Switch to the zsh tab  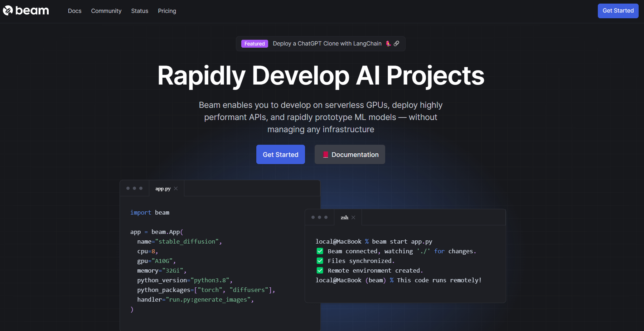[x=344, y=217]
